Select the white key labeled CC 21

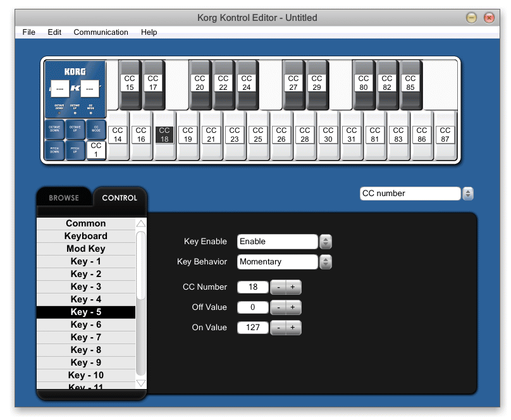click(x=211, y=135)
